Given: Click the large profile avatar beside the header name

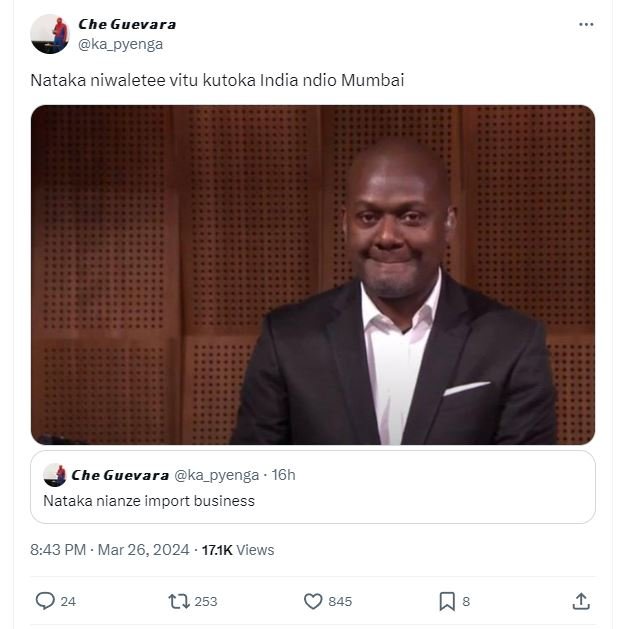Looking at the screenshot, I should [x=50, y=34].
